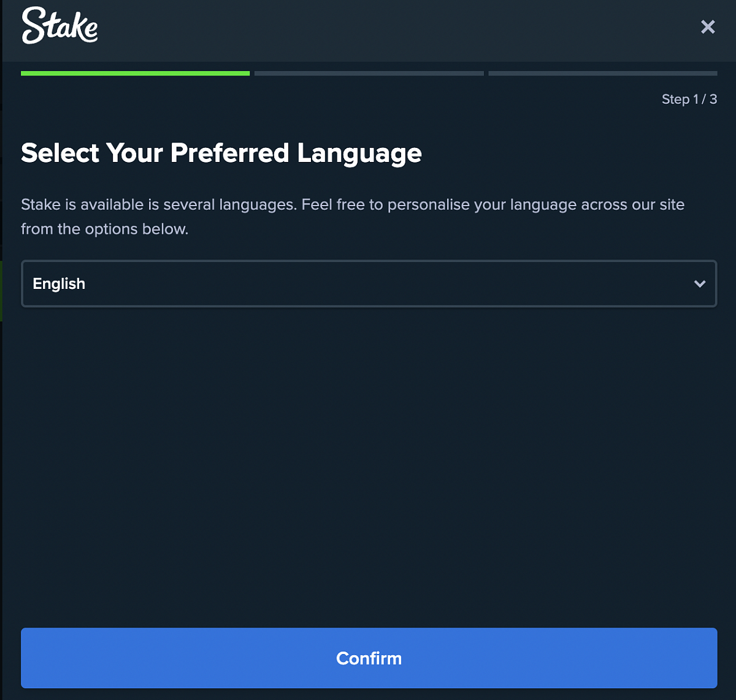
Task: Click the second step progress segment
Action: 369,74
